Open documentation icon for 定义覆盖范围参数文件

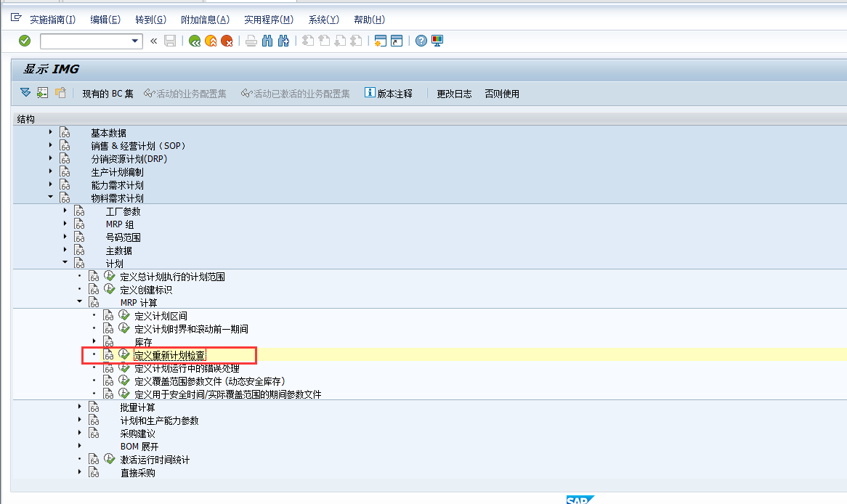[108, 381]
